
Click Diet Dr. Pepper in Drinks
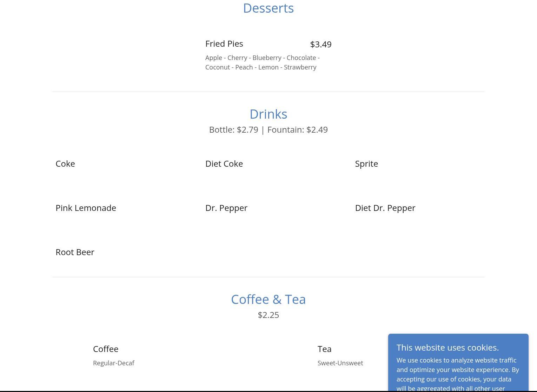(385, 208)
